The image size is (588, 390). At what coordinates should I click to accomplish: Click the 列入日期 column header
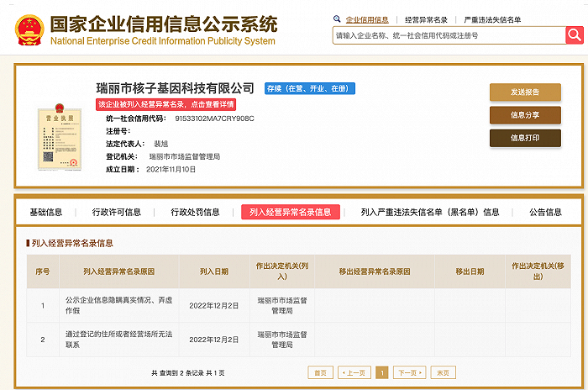click(214, 271)
